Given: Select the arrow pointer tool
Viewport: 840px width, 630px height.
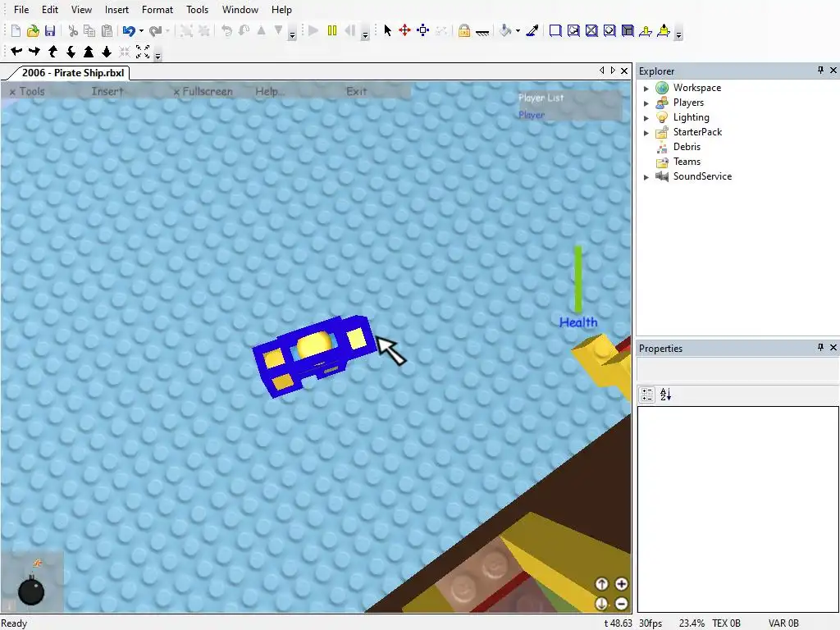Looking at the screenshot, I should click(388, 30).
